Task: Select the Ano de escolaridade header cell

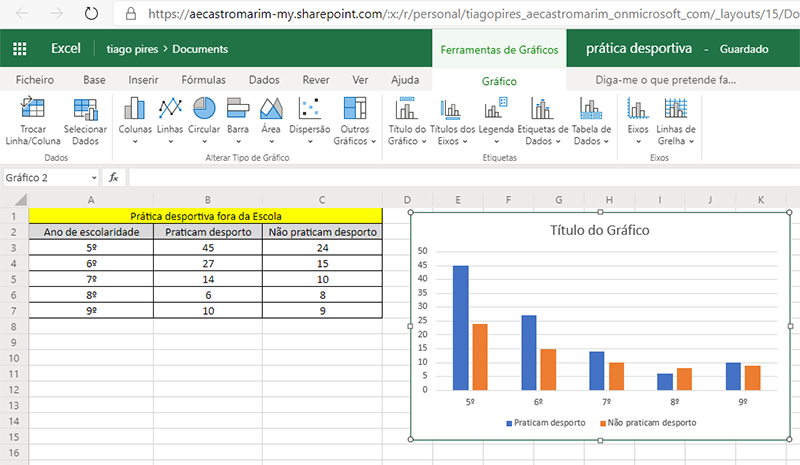Action: pyautogui.click(x=91, y=232)
